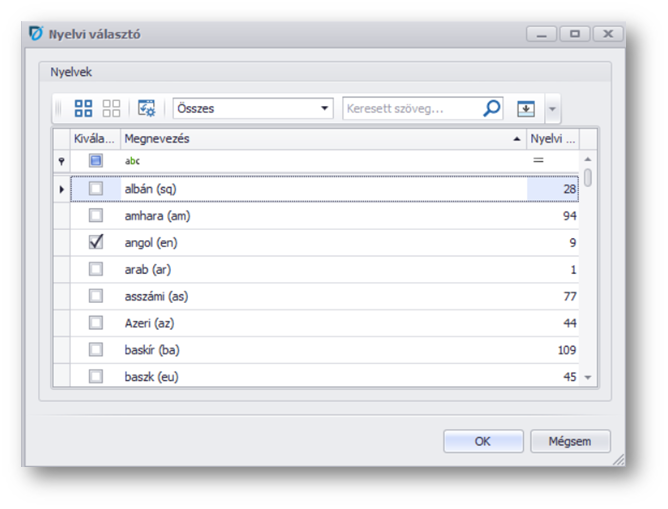Image resolution: width=668 pixels, height=509 pixels.
Task: Click the pin icon in filter row
Action: point(62,160)
